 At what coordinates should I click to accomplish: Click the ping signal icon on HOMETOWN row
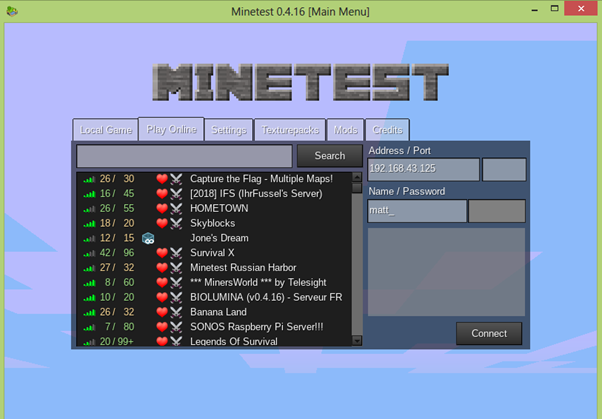89,209
